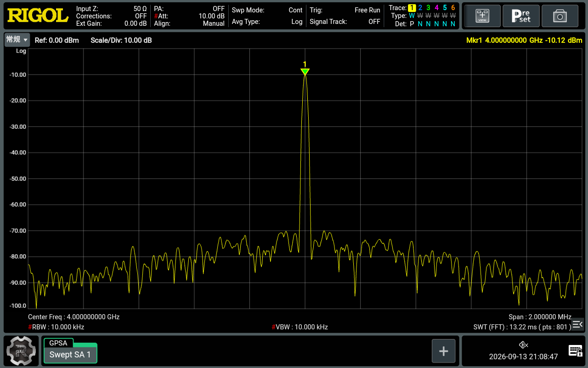
Task: Click Ext Gain 0.00 dB setting
Action: tap(111, 23)
